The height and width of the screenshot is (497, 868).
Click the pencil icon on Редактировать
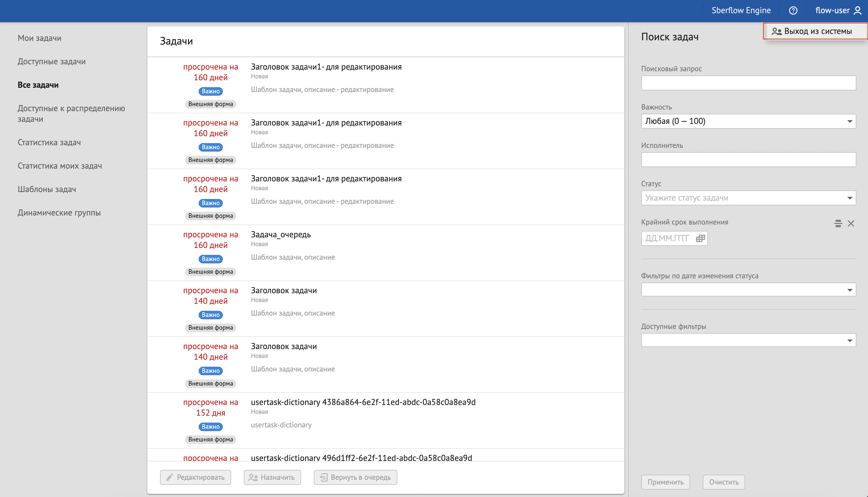tap(170, 477)
